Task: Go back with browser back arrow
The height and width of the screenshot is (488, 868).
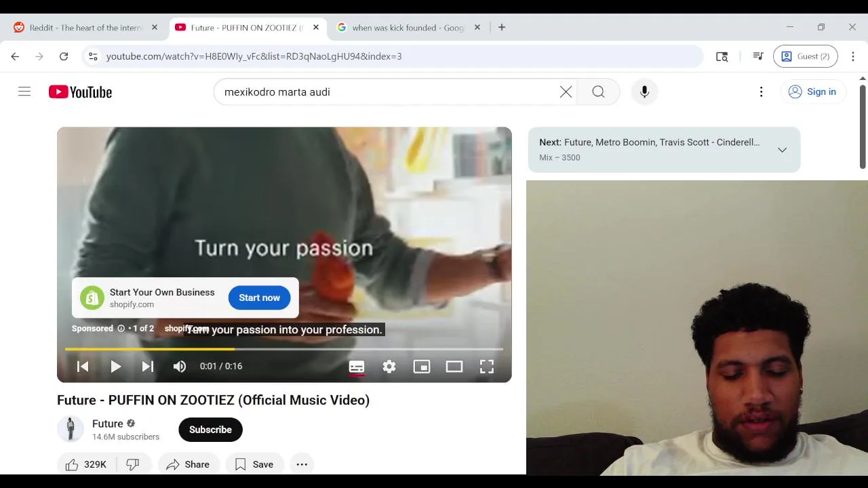Action: coord(15,56)
